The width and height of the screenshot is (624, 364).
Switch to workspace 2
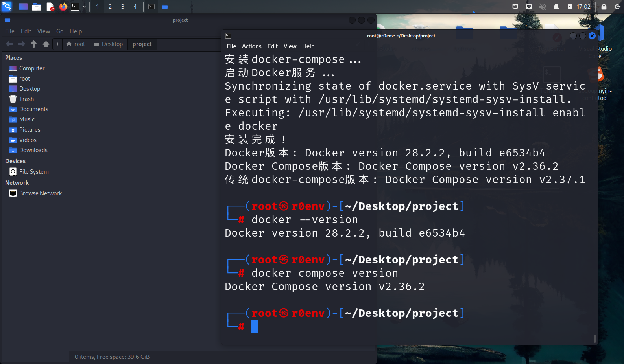click(110, 7)
